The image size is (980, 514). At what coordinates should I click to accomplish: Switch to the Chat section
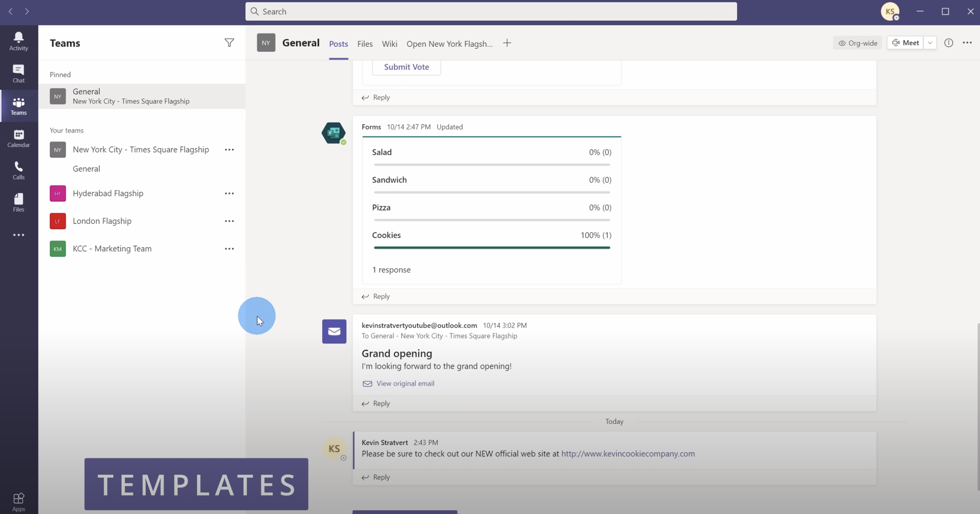[18, 73]
